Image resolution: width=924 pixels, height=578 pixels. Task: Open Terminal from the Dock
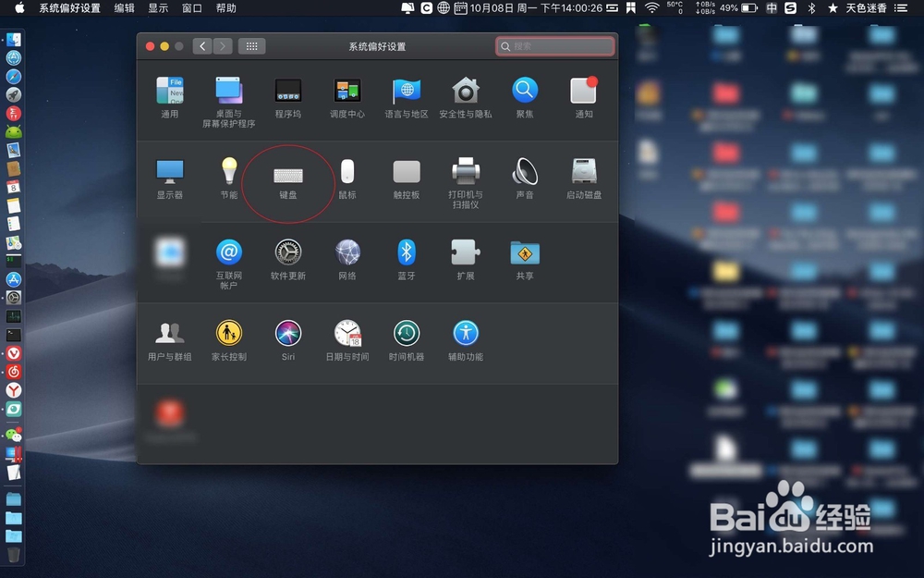click(14, 335)
